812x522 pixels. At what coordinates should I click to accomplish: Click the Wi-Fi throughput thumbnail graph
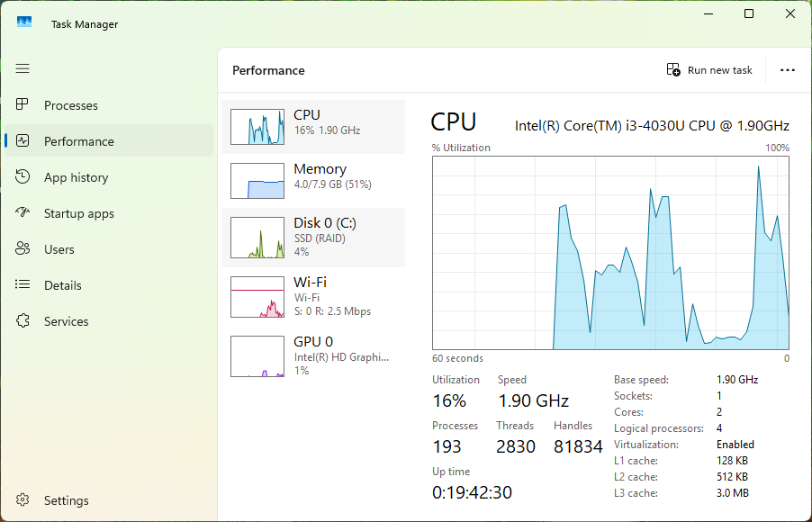pos(257,297)
